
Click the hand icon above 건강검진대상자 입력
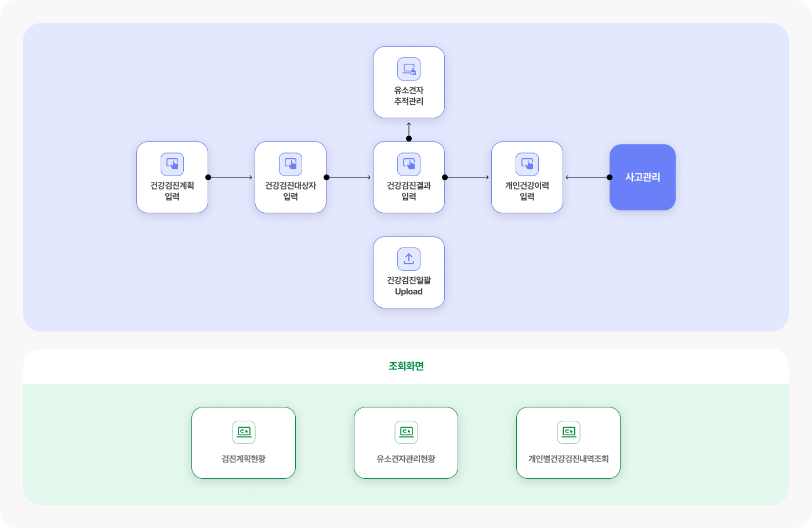[x=291, y=164]
